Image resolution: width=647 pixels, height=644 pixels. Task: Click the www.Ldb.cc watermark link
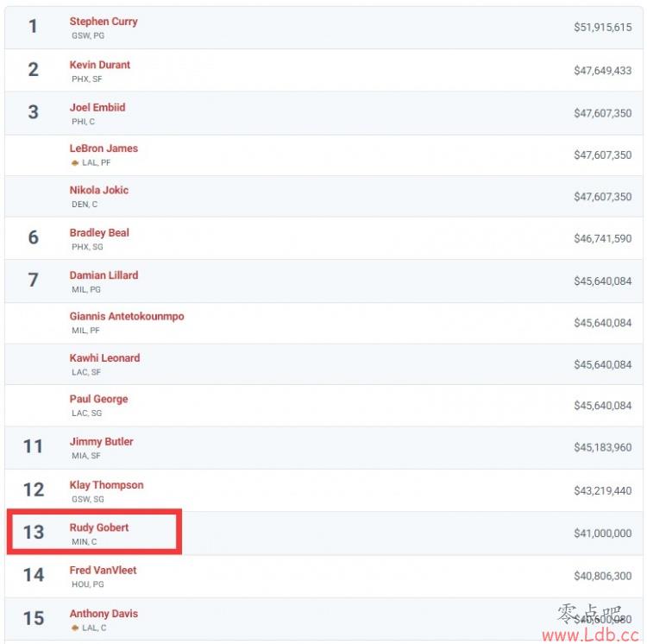(x=590, y=635)
